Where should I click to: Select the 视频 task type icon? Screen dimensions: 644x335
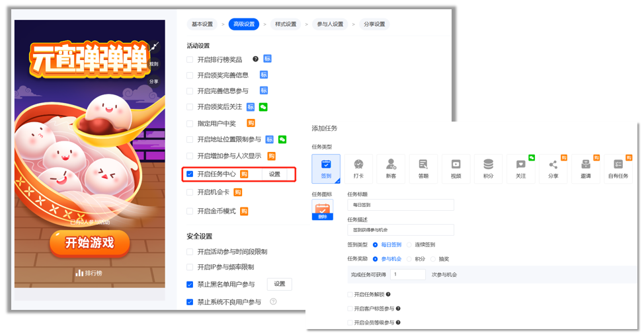[x=456, y=168]
